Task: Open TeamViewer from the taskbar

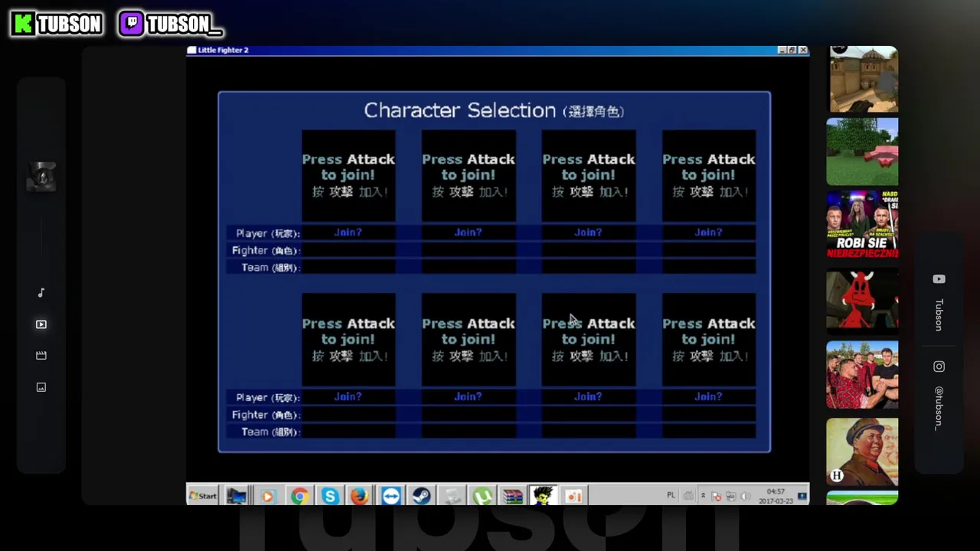Action: [390, 497]
